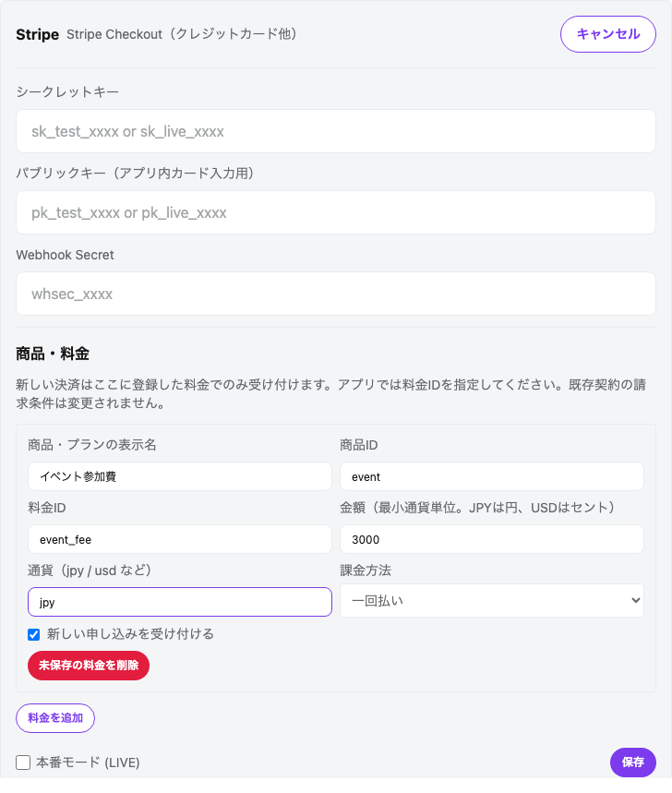The image size is (672, 793).
Task: Click the シークレットキー label
Action: coord(67,92)
